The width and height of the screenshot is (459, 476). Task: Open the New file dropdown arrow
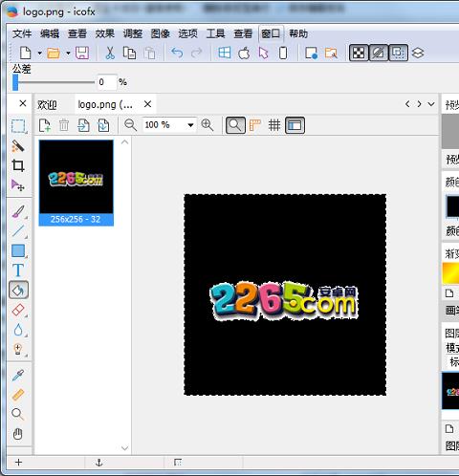(40, 53)
